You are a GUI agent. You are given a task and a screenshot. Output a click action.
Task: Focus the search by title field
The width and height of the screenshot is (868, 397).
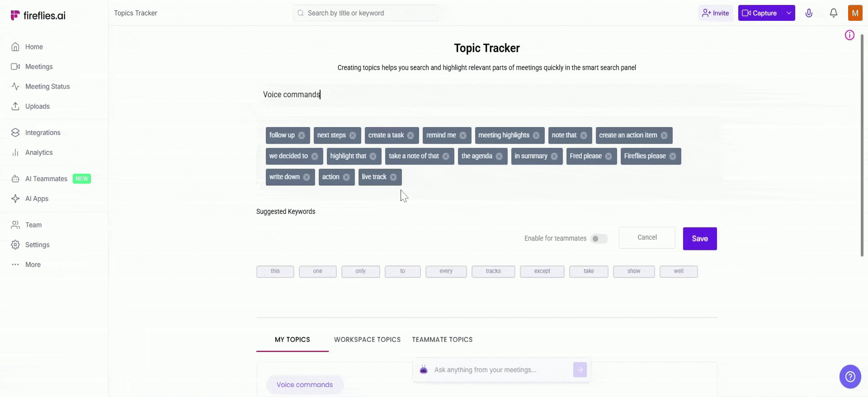point(366,13)
